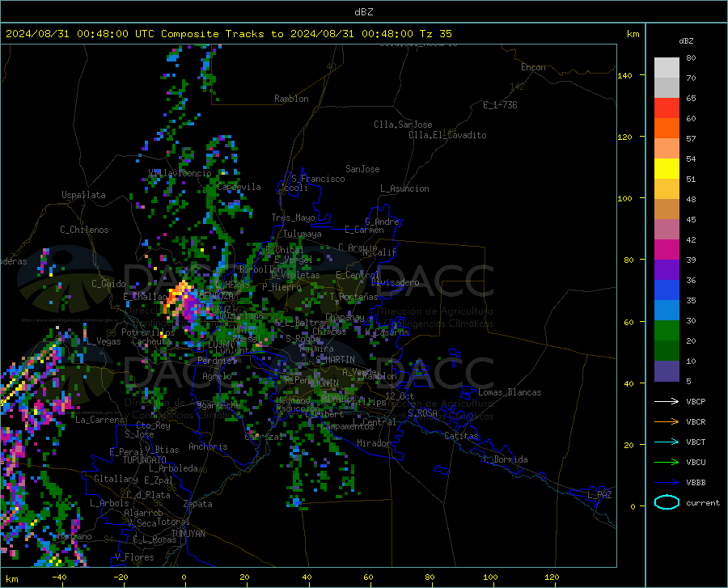728x588 pixels.
Task: Select the red 65 dBZ color swatch
Action: click(667, 108)
